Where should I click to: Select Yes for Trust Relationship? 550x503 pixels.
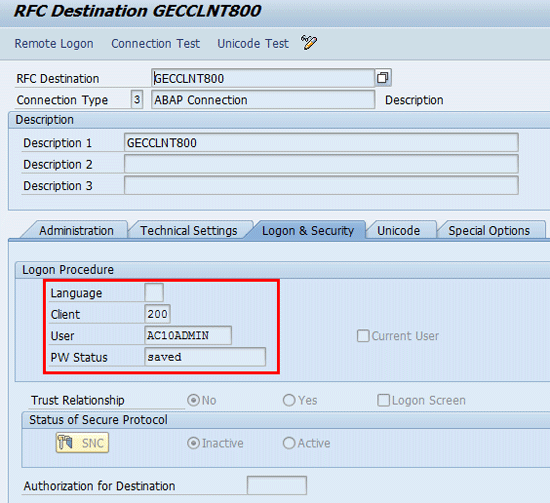[289, 400]
